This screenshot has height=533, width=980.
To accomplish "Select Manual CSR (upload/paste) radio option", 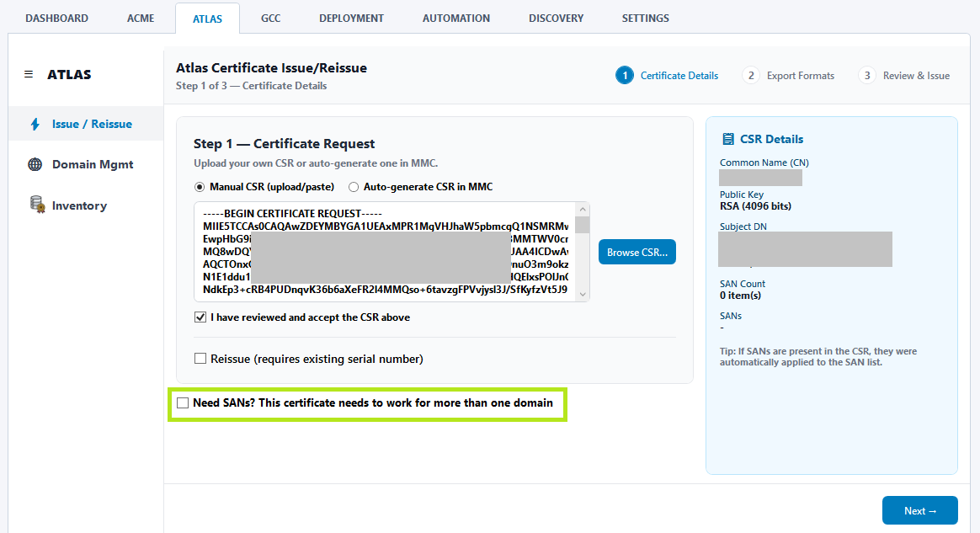I will (200, 187).
